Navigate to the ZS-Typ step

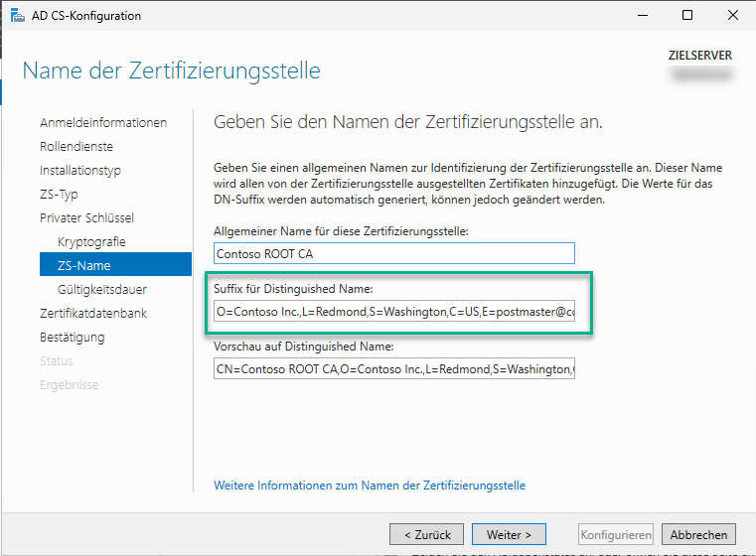pyautogui.click(x=59, y=195)
